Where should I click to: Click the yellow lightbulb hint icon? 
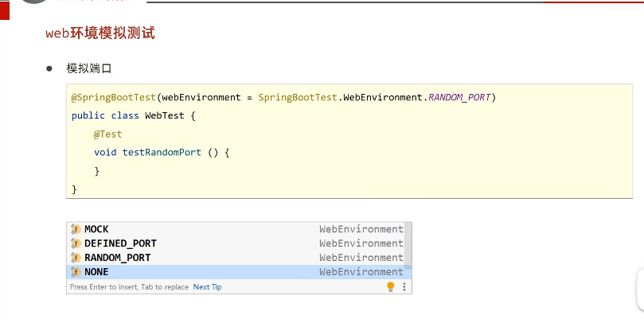point(391,286)
